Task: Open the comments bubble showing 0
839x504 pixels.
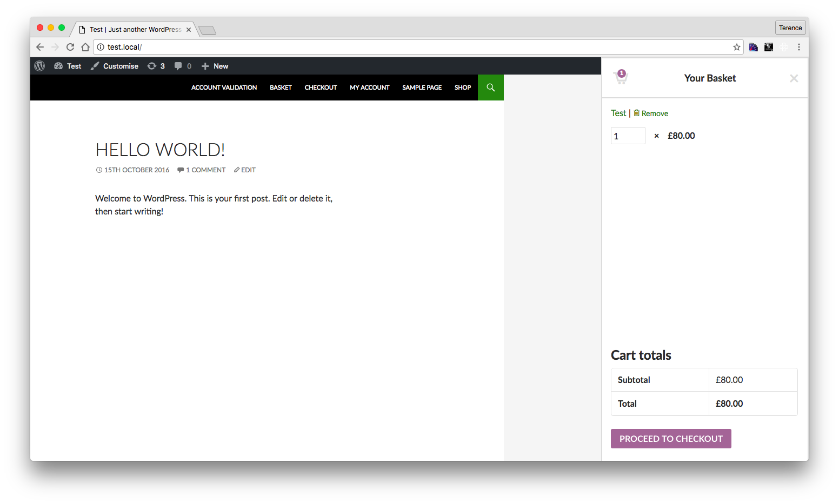Action: coord(183,66)
